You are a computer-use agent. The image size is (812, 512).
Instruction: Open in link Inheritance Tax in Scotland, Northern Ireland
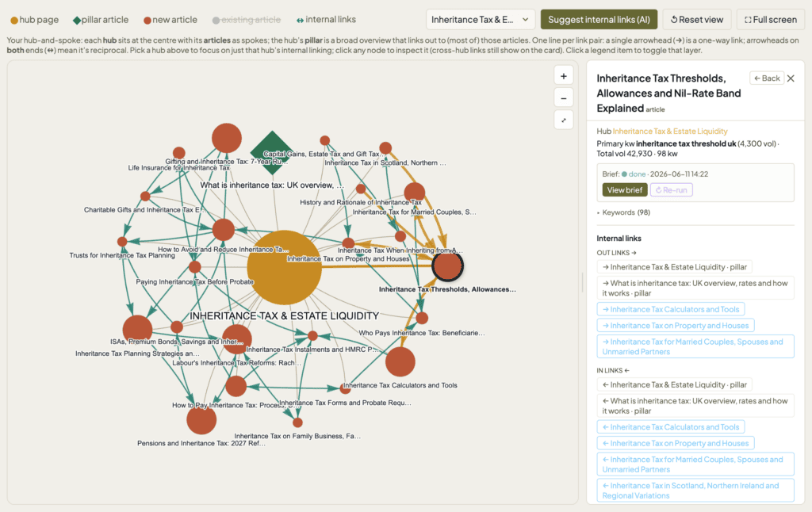tap(695, 491)
